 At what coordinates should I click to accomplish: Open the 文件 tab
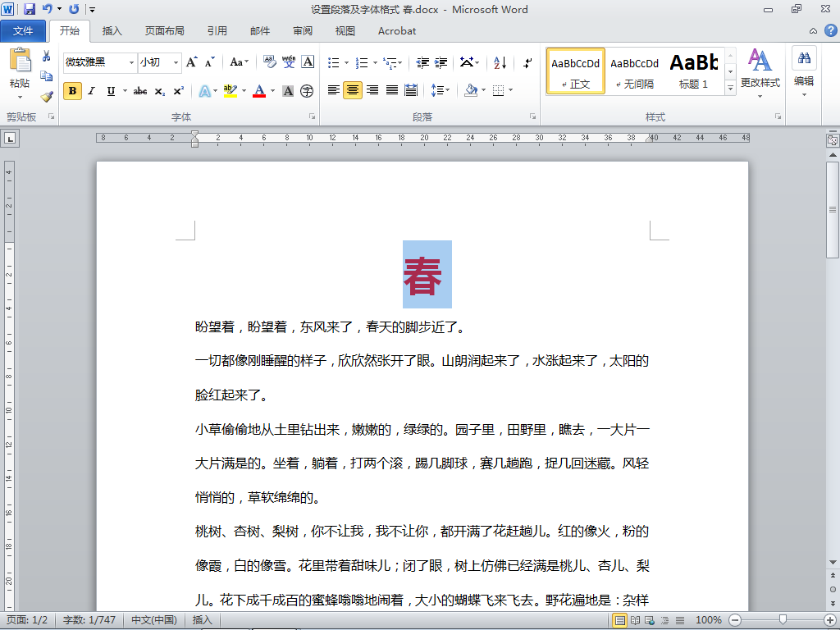coord(23,31)
